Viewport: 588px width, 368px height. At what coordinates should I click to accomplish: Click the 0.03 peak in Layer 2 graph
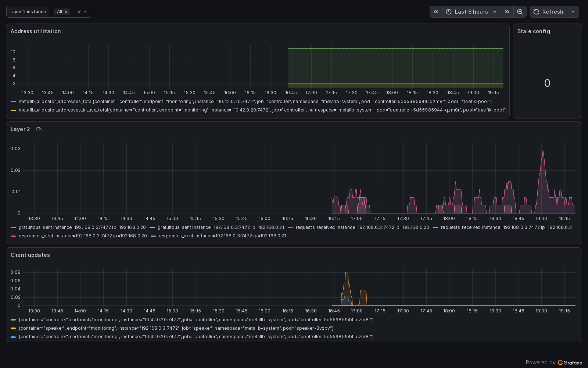pyautogui.click(x=543, y=151)
